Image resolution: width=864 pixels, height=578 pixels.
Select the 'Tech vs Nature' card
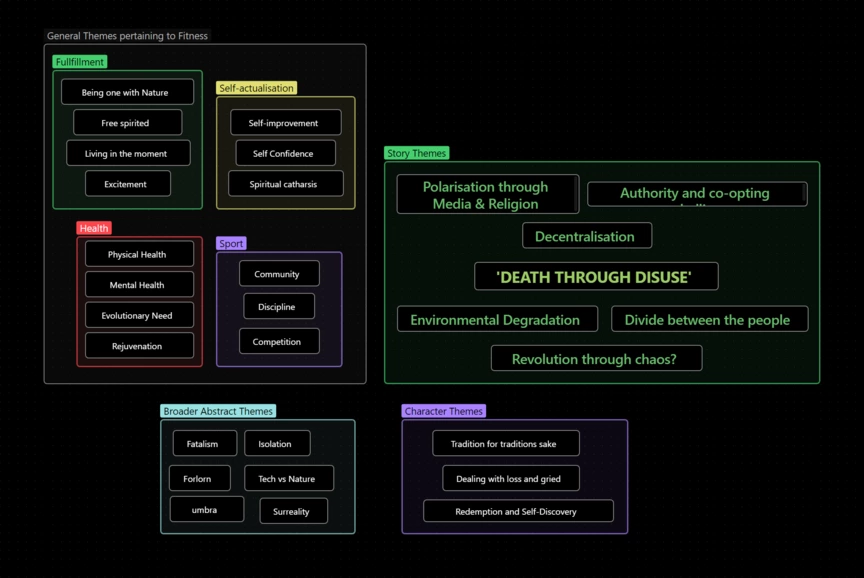(x=289, y=478)
